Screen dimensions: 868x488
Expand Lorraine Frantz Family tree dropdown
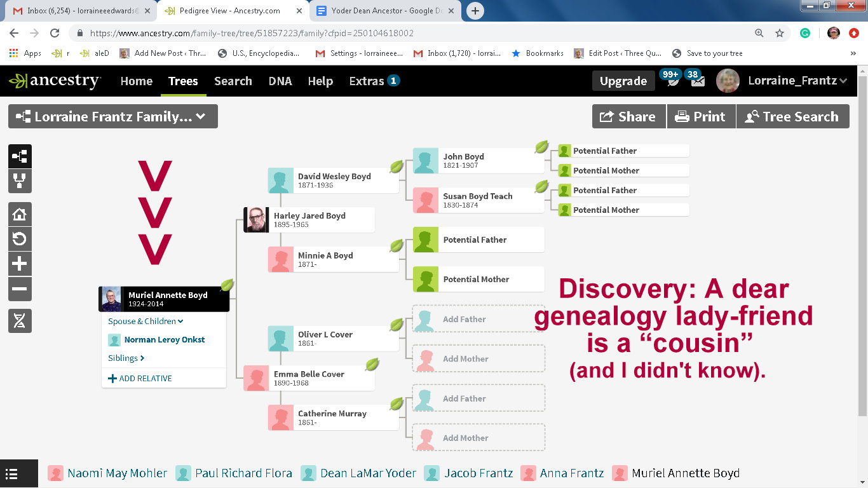click(x=113, y=116)
